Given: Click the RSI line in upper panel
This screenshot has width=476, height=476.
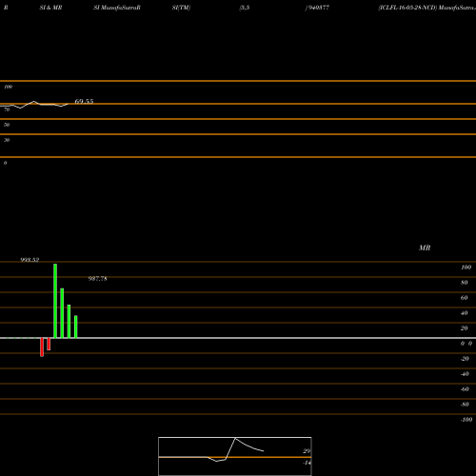Looking at the screenshot, I should point(34,105).
